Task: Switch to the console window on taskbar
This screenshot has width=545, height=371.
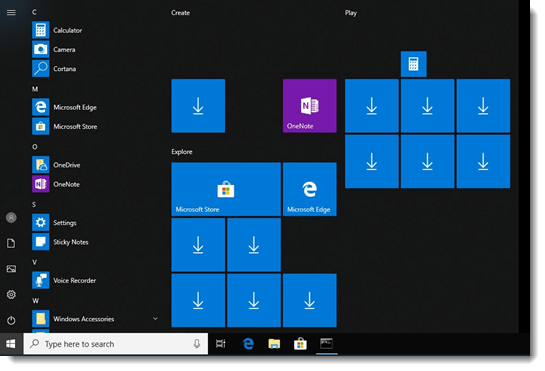Action: (326, 344)
